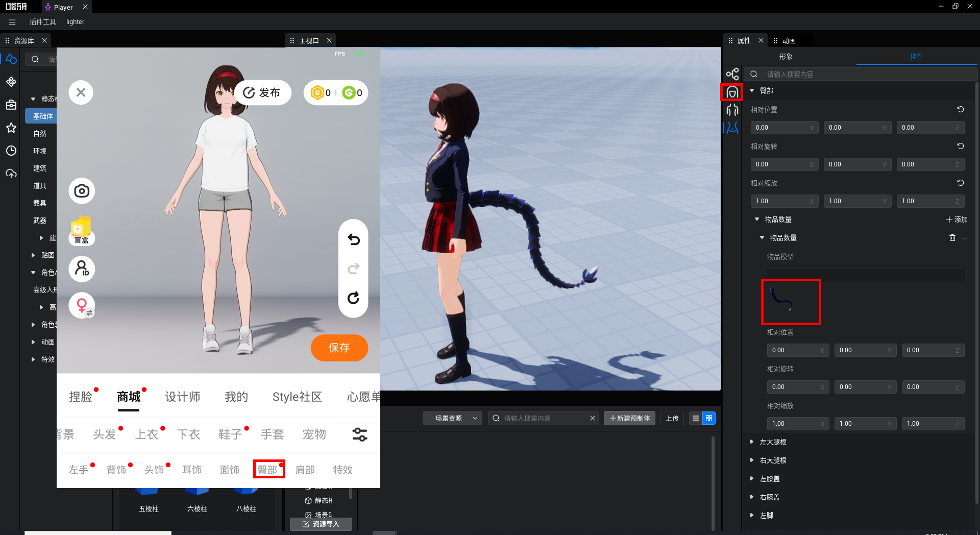Expand the 左大腿根 section
The width and height of the screenshot is (980, 535).
tap(752, 442)
